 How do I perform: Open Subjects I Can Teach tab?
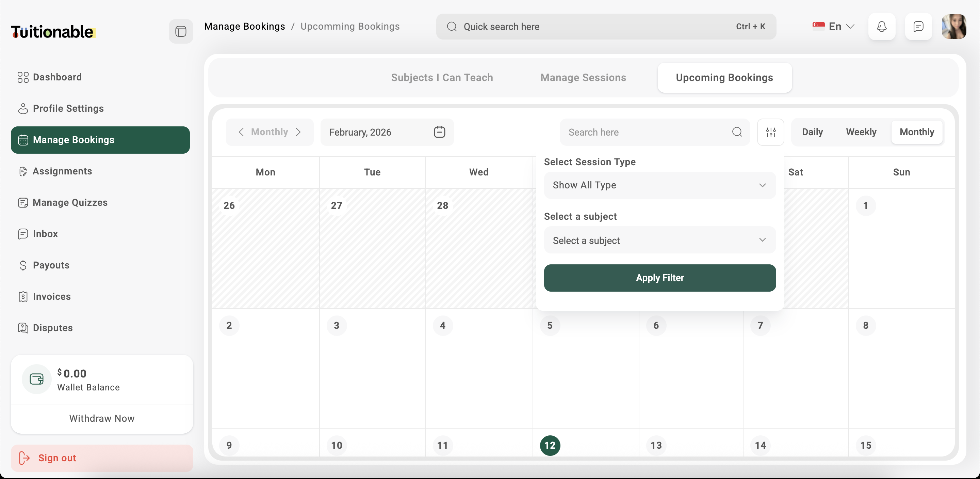tap(442, 78)
